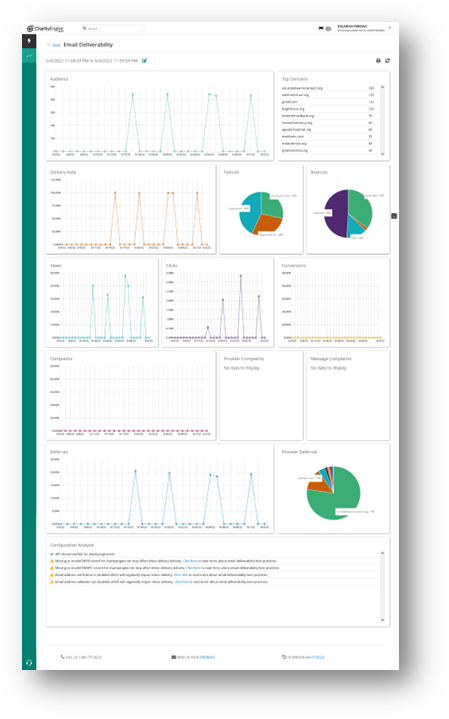Screen dimensions: 449x719
Task: Click the first peak of Audience chart
Action: tap(133, 94)
